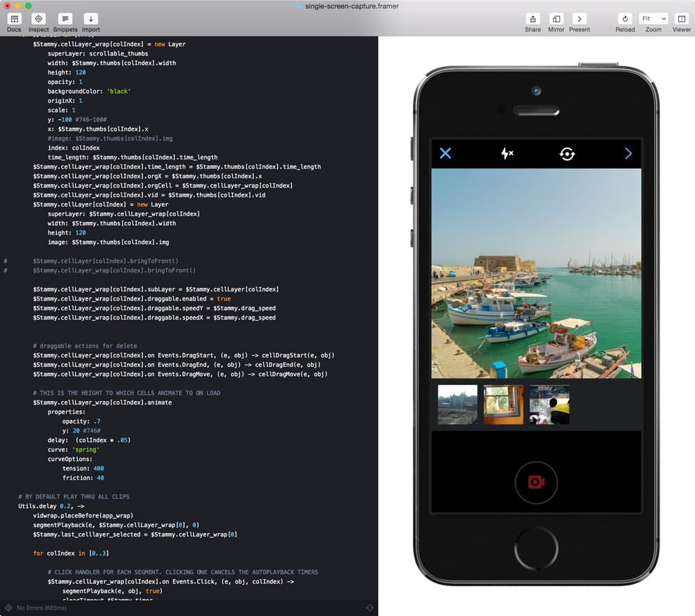The height and width of the screenshot is (616, 695).
Task: Tap the switch camera rotate icon
Action: (567, 154)
